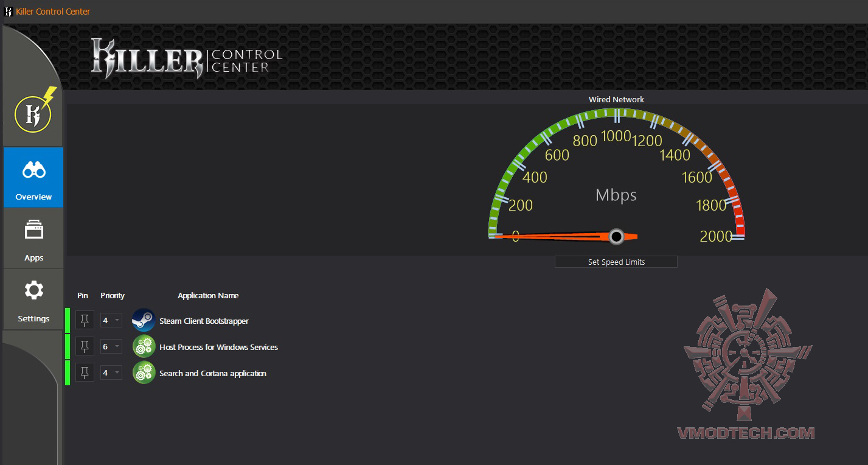Open priority dropdown for Host Process for Windows Services
Screen dimensions: 868x465
coord(111,346)
